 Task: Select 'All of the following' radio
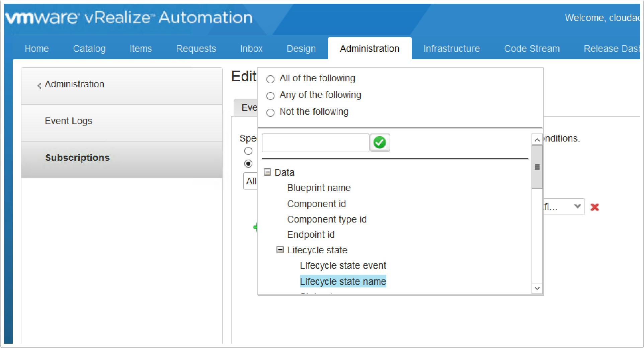(270, 79)
